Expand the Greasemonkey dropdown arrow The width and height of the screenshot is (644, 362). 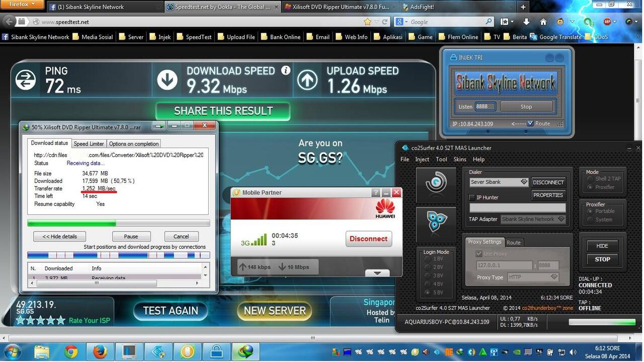point(572,22)
